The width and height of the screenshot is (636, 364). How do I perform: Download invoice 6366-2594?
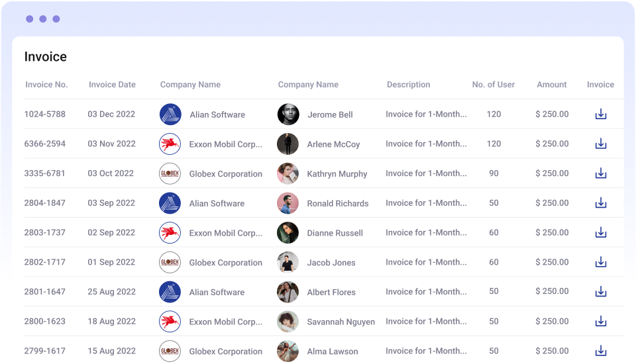pos(600,144)
